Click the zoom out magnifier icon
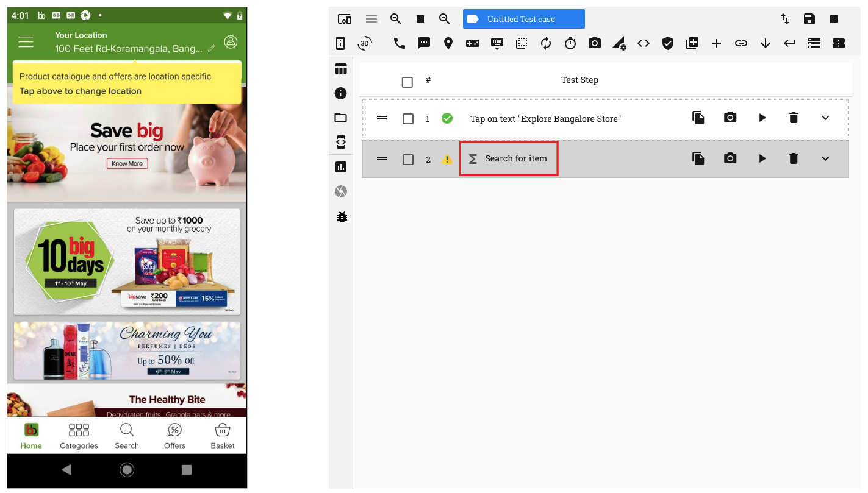The image size is (868, 493). 396,19
